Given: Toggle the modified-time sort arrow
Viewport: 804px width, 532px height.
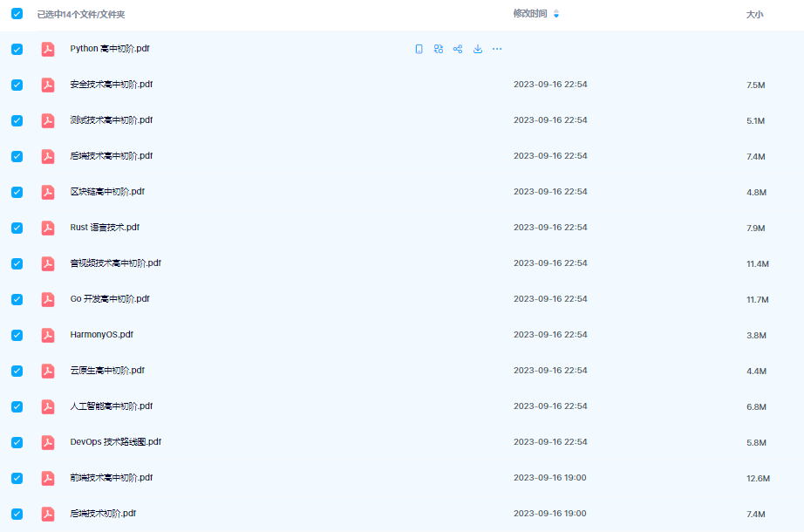Looking at the screenshot, I should [556, 14].
